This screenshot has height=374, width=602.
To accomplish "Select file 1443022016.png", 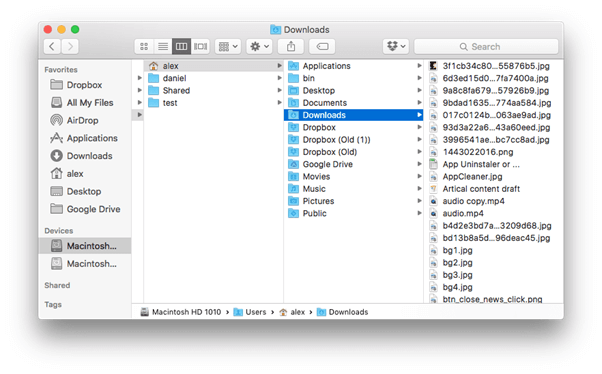I will 494,152.
